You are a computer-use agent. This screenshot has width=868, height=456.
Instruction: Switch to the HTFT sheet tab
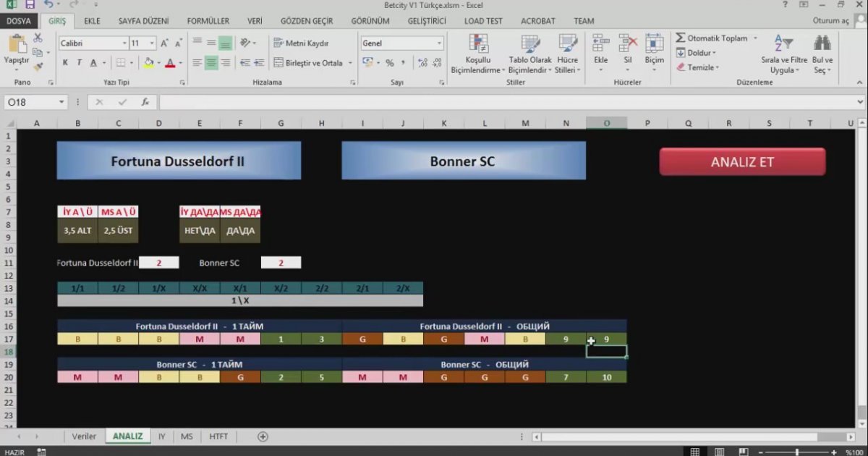point(218,436)
